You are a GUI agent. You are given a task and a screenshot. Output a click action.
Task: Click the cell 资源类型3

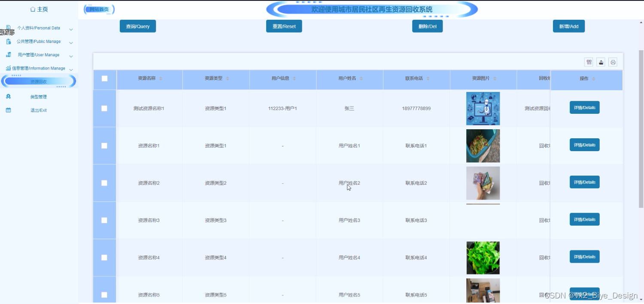pos(216,220)
